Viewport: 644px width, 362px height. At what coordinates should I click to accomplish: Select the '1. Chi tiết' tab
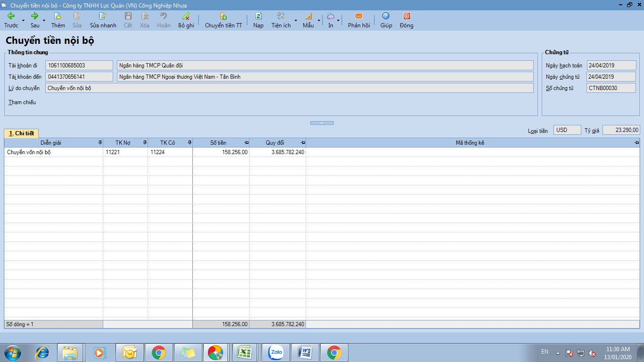pos(21,133)
